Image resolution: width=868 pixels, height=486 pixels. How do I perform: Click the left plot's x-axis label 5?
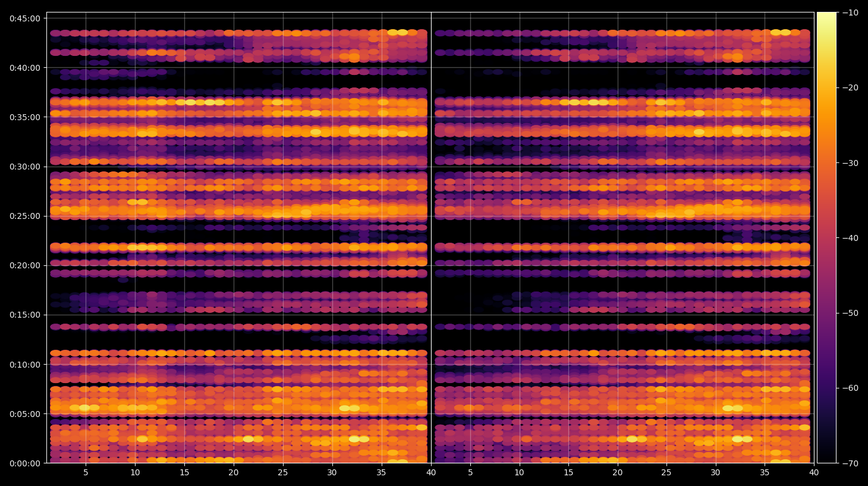pos(86,473)
